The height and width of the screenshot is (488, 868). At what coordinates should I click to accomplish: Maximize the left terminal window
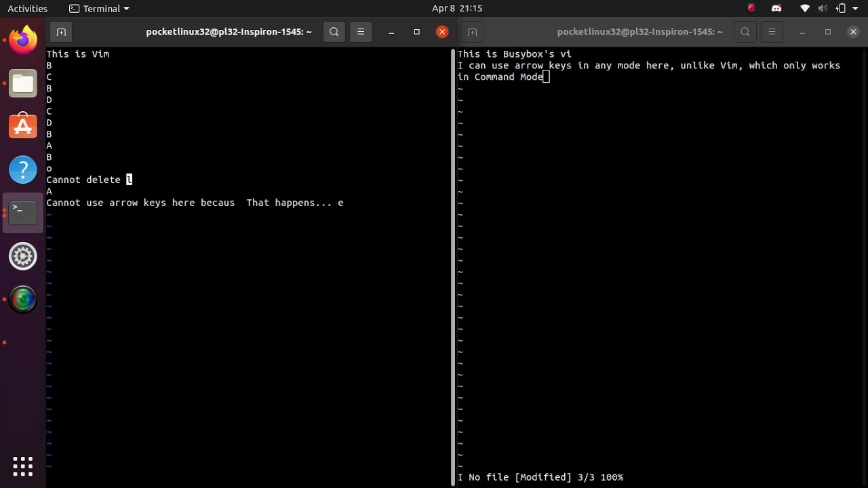[x=417, y=32]
